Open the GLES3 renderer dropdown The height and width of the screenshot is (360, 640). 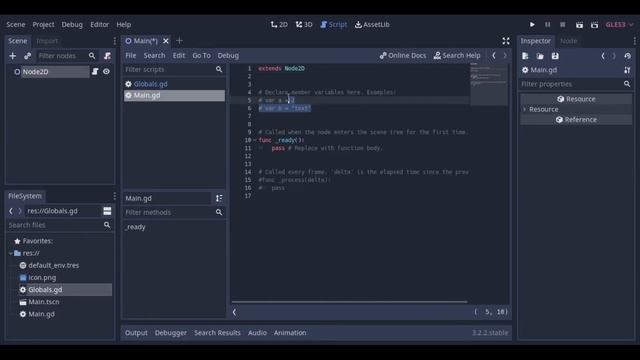coord(619,24)
